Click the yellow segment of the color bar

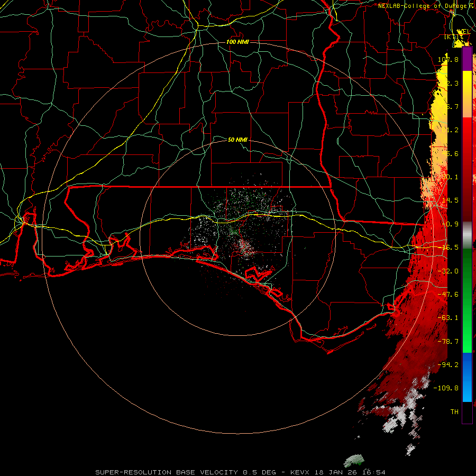point(467,83)
